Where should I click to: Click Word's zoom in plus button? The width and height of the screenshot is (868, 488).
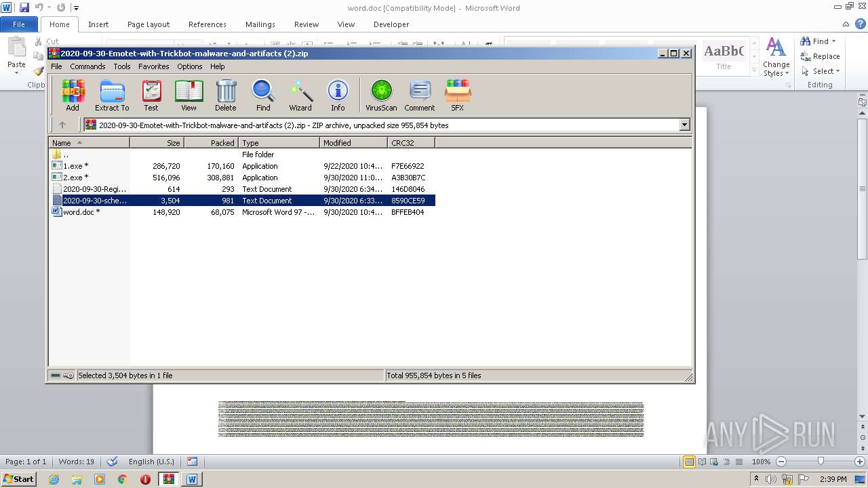[861, 462]
